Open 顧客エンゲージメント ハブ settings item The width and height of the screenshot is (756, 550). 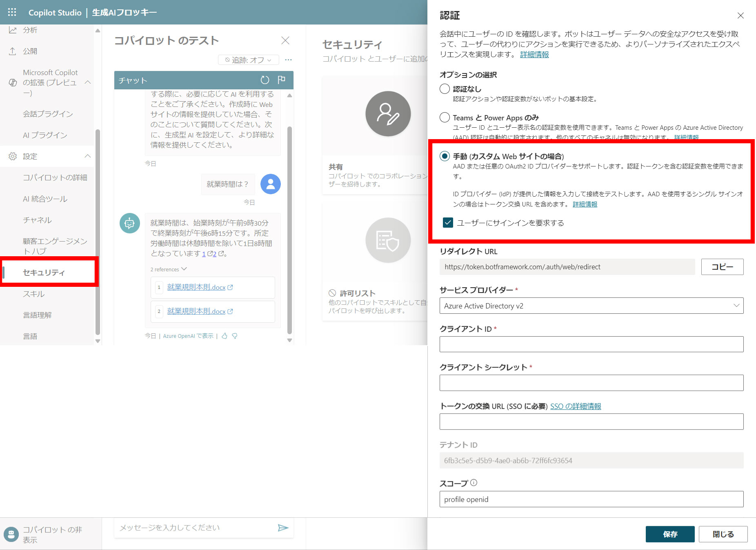tap(55, 246)
